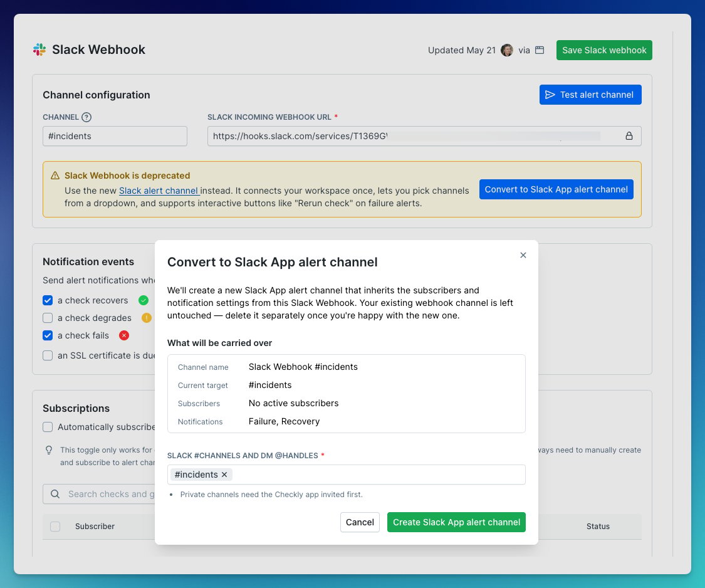Click the red check fails status icon
The height and width of the screenshot is (588, 705).
tap(124, 335)
